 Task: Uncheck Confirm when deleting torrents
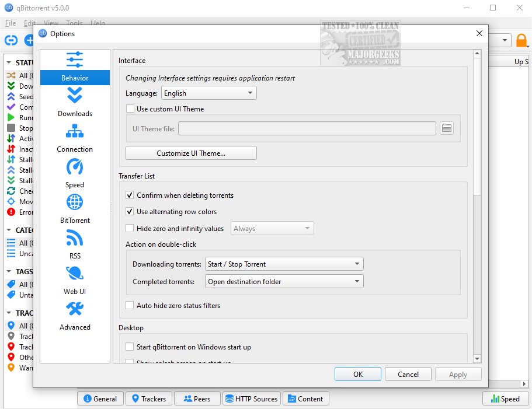click(x=130, y=195)
